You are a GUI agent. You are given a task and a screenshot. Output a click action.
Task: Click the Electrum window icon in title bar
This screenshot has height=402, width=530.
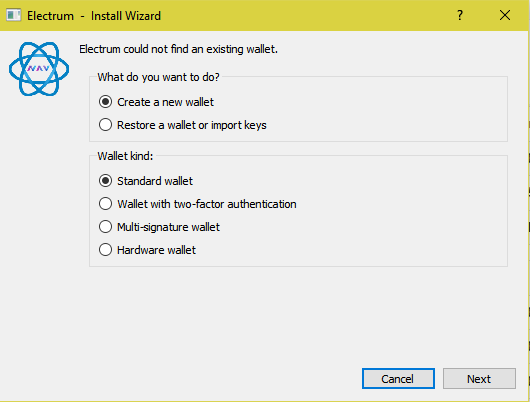tap(14, 15)
